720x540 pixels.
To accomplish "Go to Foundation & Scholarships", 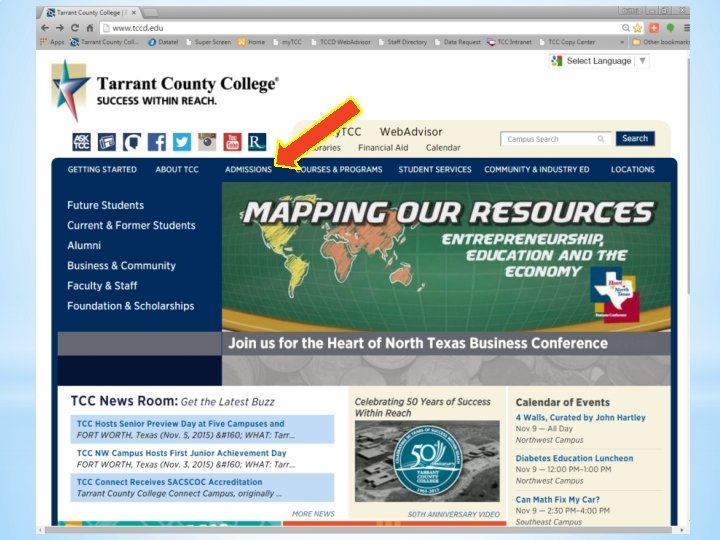I will click(x=130, y=306).
